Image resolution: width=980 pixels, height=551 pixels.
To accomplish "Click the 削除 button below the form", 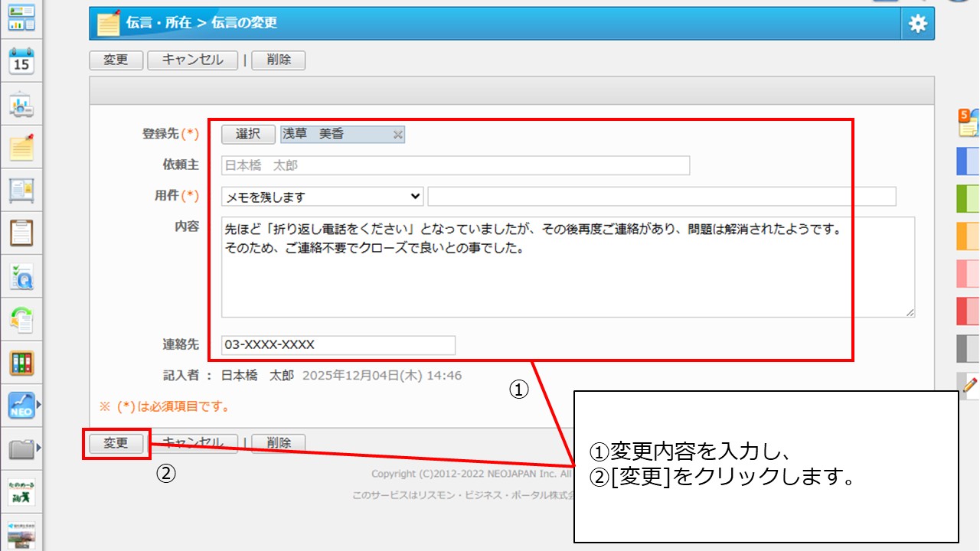I will point(279,443).
